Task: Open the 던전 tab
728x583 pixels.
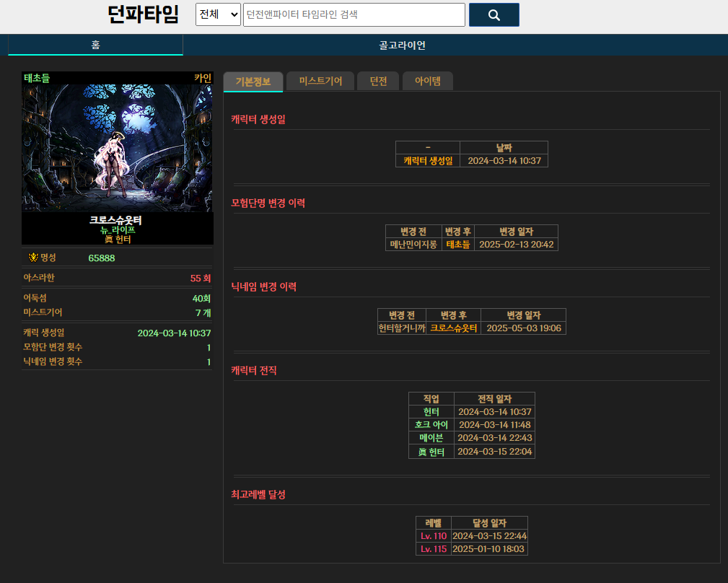Action: [378, 82]
